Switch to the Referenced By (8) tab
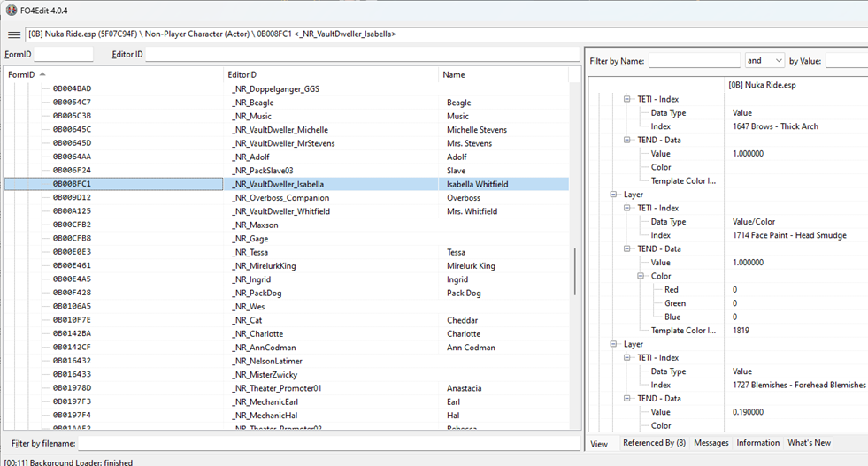 [654, 443]
